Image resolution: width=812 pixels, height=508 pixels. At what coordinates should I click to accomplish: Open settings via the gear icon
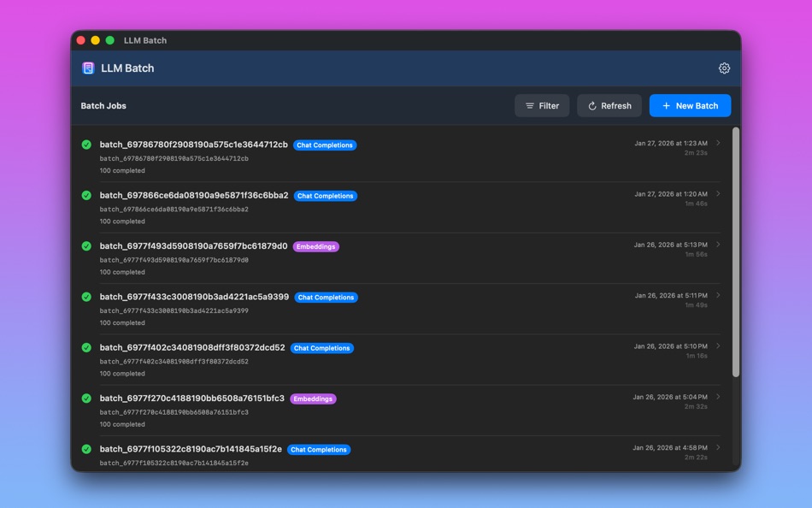point(724,68)
